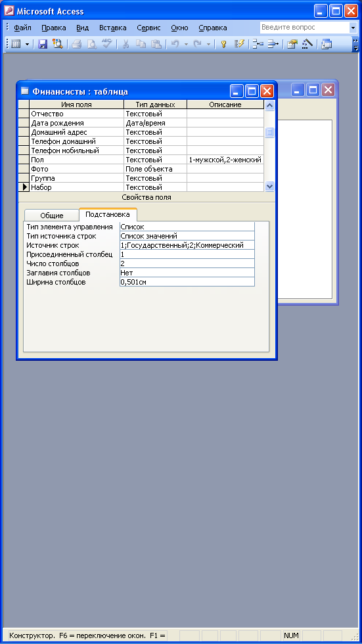Screen dimensions: 362x644
Task: Open the View button dropdown arrow
Action: [x=27, y=44]
